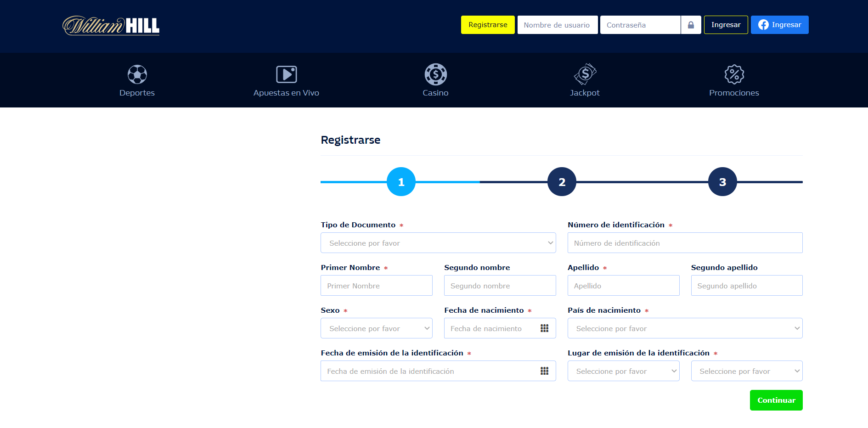Click the William Hill logo
Image resolution: width=868 pixels, height=428 pixels.
pyautogui.click(x=111, y=26)
